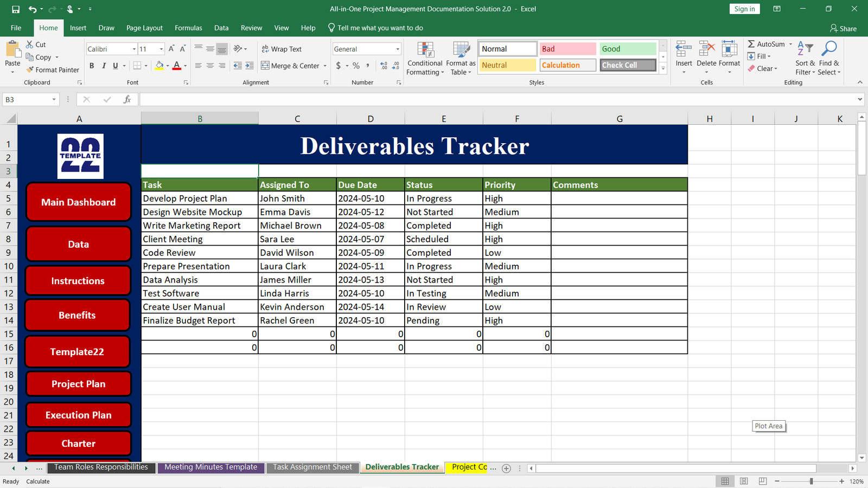
Task: Click the red Instructions button
Action: point(78,281)
